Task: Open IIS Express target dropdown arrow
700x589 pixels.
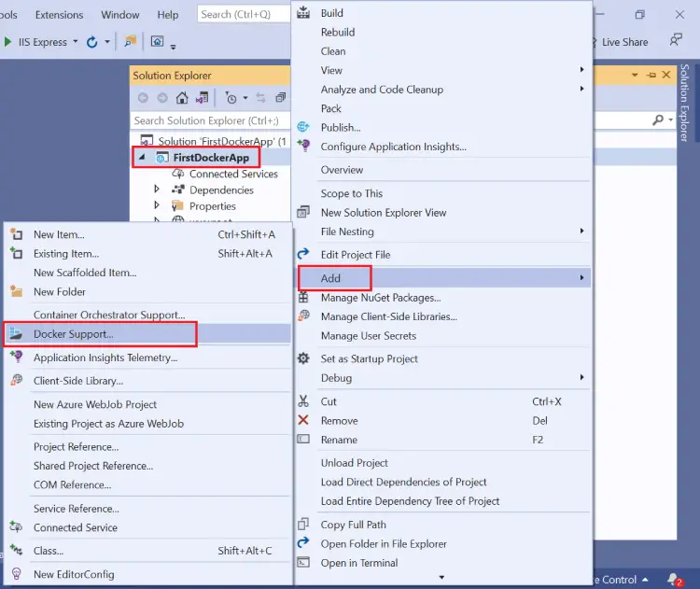Action: [x=75, y=41]
